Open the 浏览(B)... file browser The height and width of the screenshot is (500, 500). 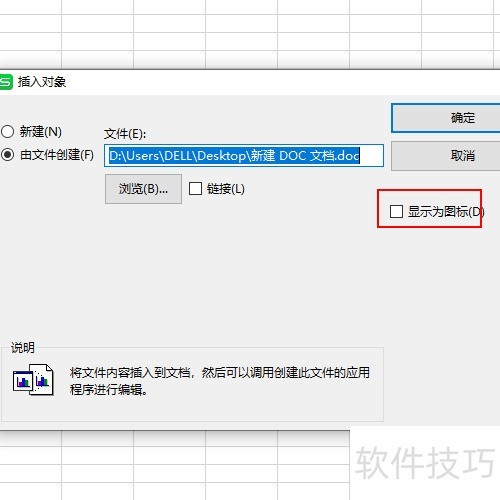click(143, 189)
